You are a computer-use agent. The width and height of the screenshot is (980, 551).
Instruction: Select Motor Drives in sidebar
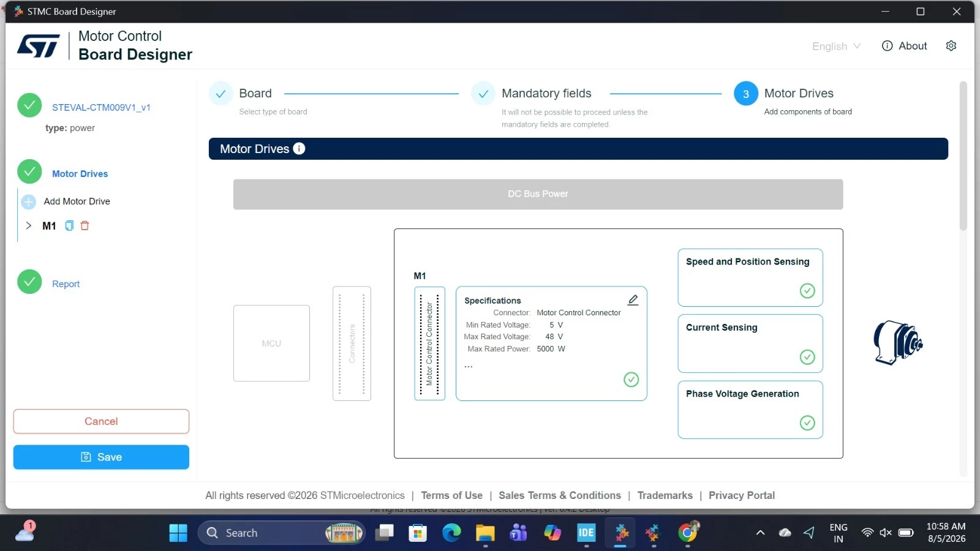(80, 174)
